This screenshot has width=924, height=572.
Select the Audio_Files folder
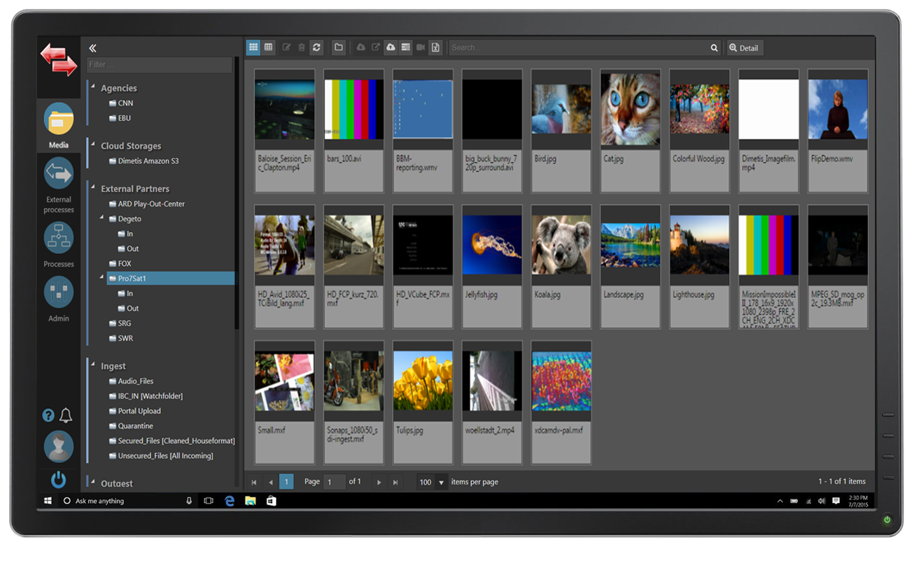pos(131,381)
